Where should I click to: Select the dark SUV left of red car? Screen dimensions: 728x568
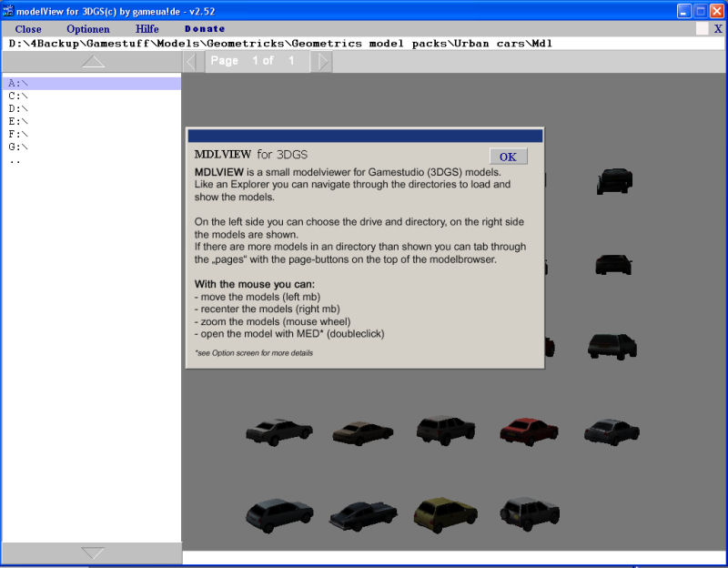(x=446, y=431)
